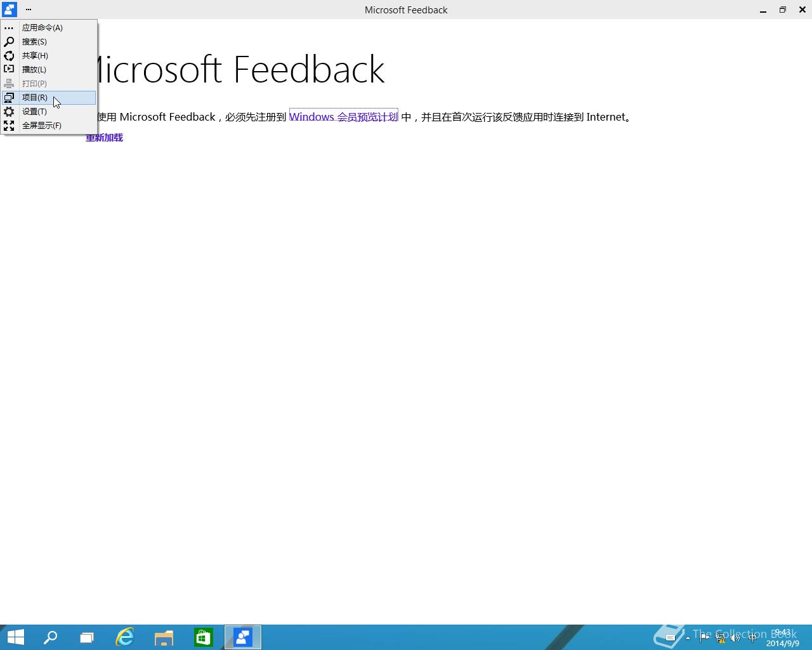The height and width of the screenshot is (650, 812).
Task: Restore down the Microsoft Feedback window
Action: [783, 10]
